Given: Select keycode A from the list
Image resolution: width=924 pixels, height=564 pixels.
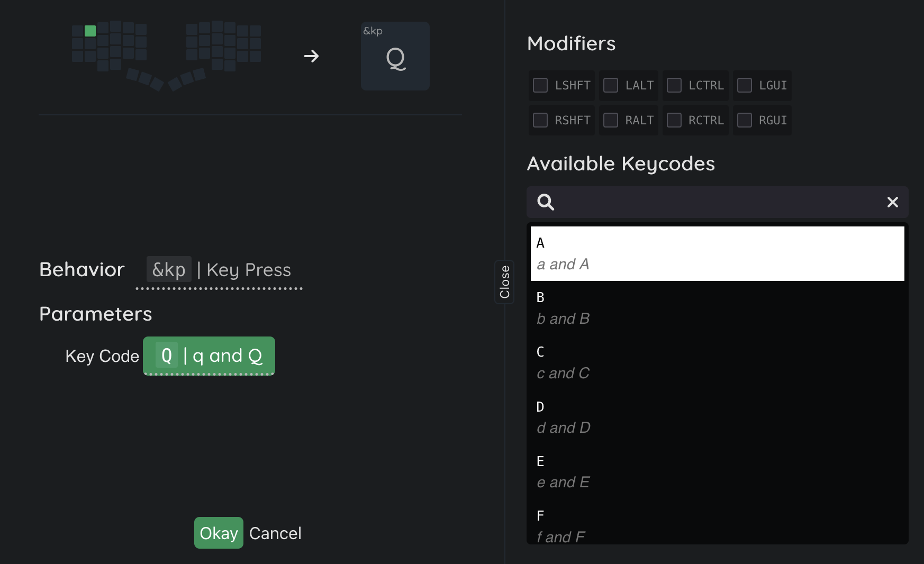Looking at the screenshot, I should [717, 253].
